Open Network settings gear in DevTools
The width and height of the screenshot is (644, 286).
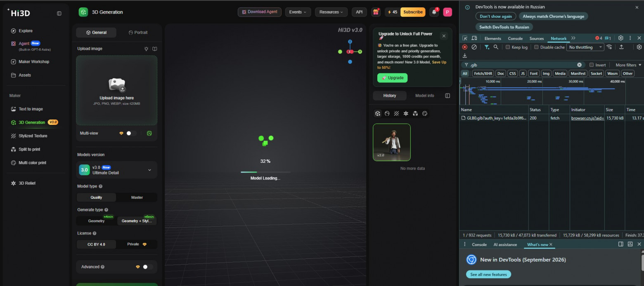pyautogui.click(x=639, y=47)
